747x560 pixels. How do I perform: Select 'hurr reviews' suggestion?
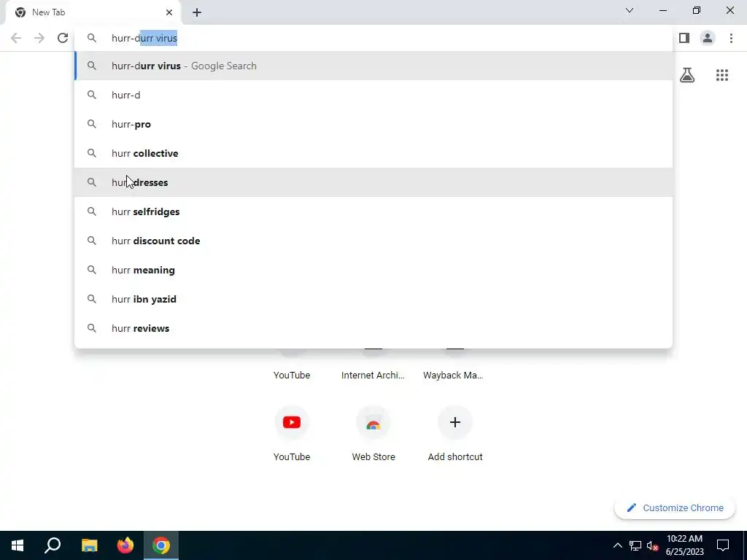coord(373,328)
